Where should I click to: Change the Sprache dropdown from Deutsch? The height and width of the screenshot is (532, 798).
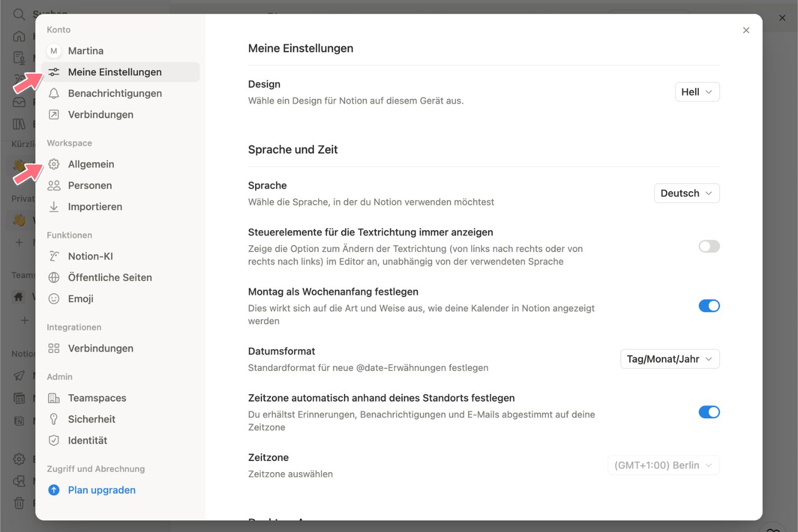[x=686, y=193]
